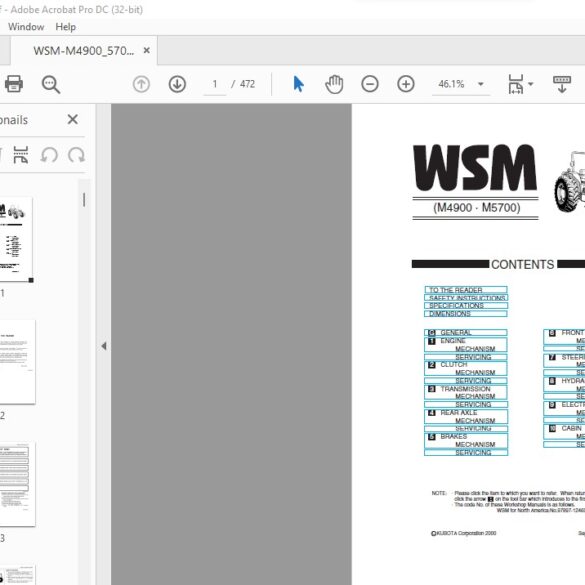Open the SERVICING link under CLUTCH

[466, 381]
